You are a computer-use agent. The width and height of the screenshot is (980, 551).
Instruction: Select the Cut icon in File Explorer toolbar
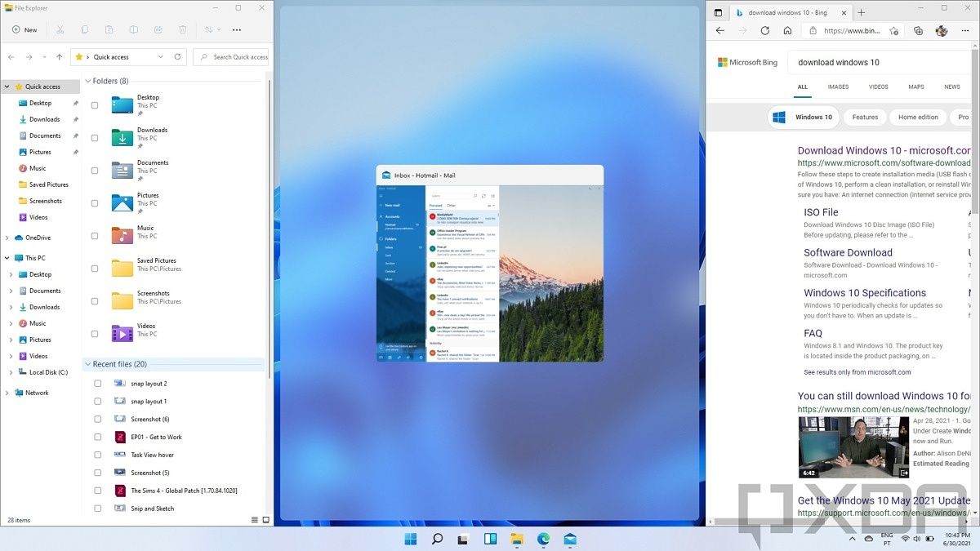pyautogui.click(x=60, y=29)
